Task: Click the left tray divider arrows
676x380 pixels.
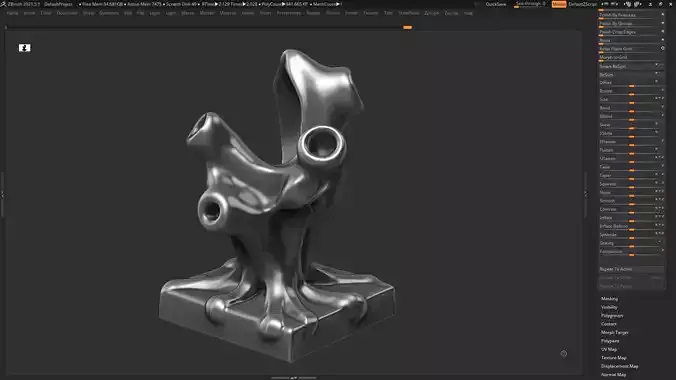Action: point(2,195)
